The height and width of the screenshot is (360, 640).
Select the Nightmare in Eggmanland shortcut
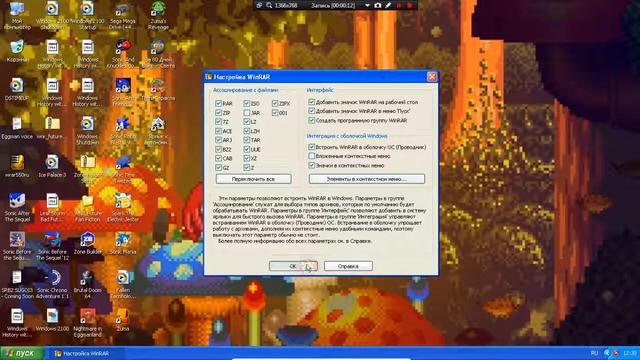point(87,322)
